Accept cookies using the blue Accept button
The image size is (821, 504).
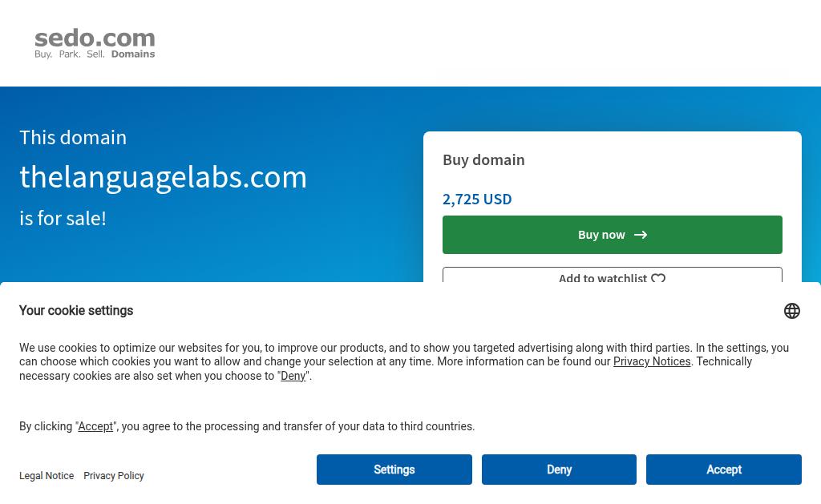point(724,470)
